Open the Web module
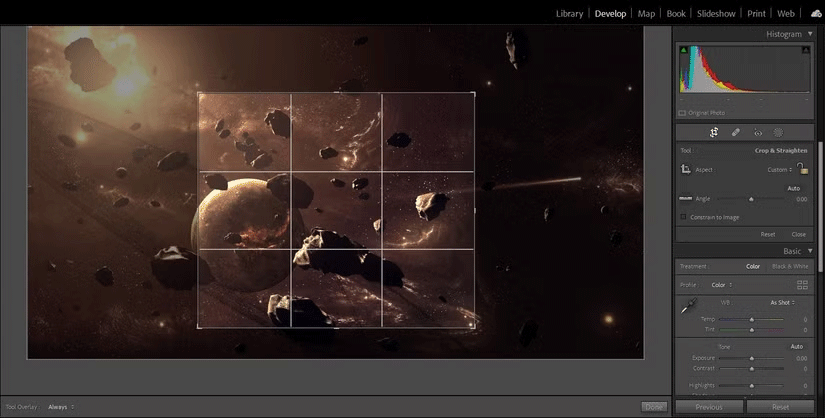Viewport: 825px width, 418px height. (x=786, y=14)
